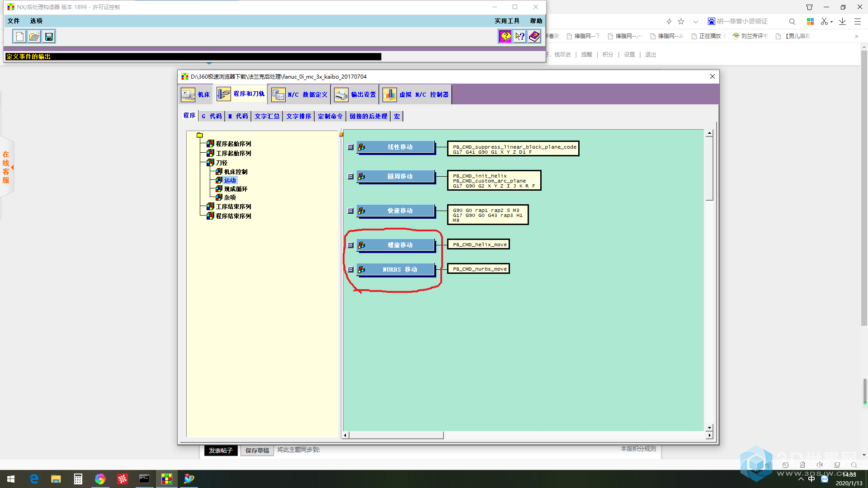Select 程序起始序列 in the tree

point(233,144)
